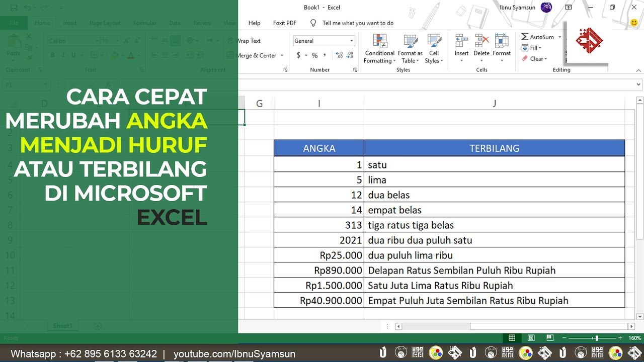Click the Insert cells icon
This screenshot has height=362, width=644.
(x=461, y=41)
